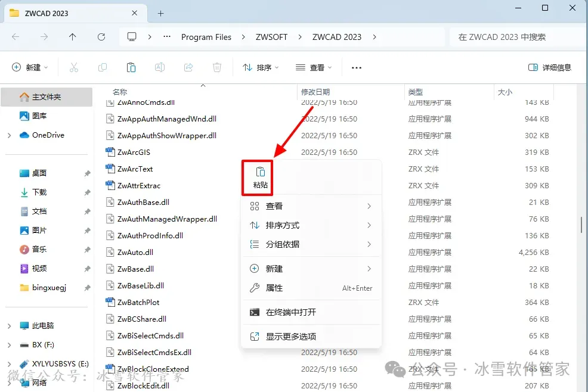
Task: Sort by 修改日期 column header
Action: [x=315, y=92]
